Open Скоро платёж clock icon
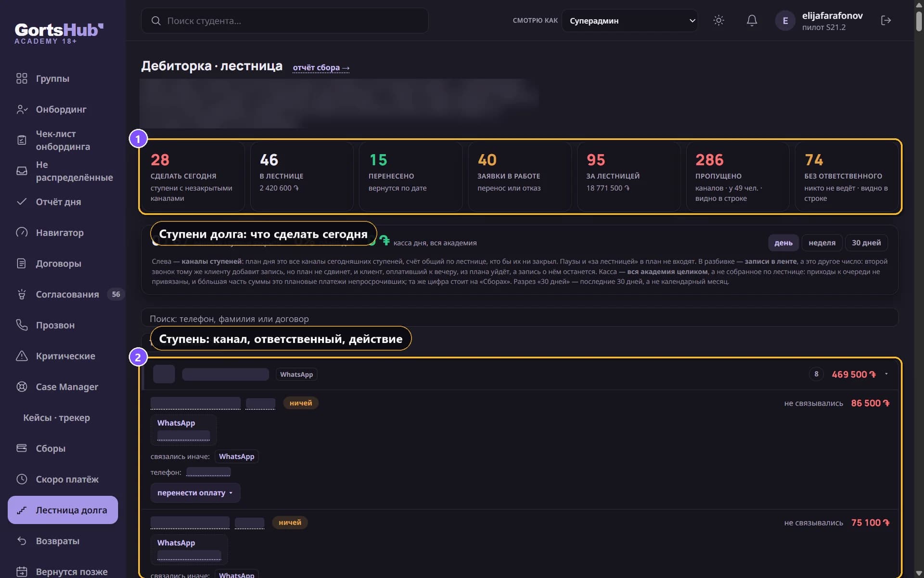The width and height of the screenshot is (924, 578). click(22, 479)
